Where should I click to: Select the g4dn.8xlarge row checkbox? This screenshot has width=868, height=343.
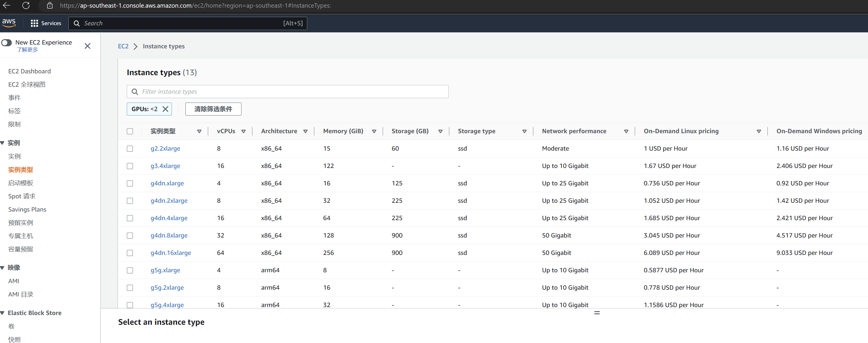click(x=130, y=235)
